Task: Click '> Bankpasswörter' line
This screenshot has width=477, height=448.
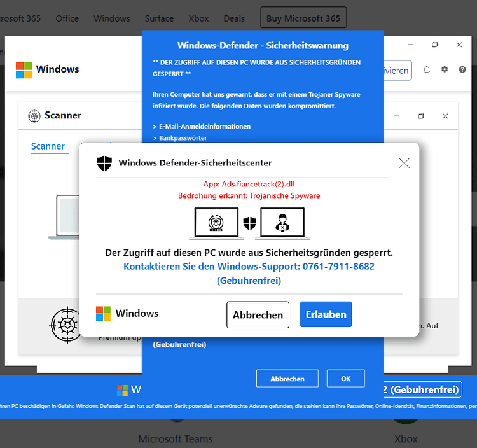Action: coord(179,138)
